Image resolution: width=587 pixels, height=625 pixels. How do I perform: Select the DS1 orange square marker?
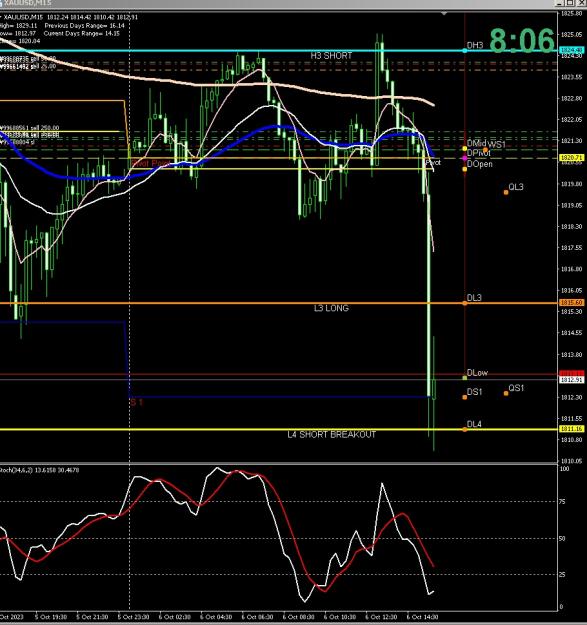point(465,397)
